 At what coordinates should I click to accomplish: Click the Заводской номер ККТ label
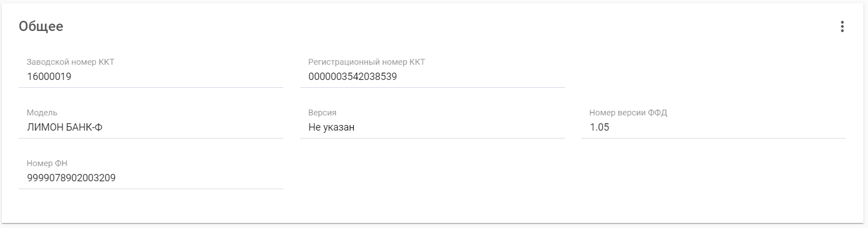[x=70, y=62]
